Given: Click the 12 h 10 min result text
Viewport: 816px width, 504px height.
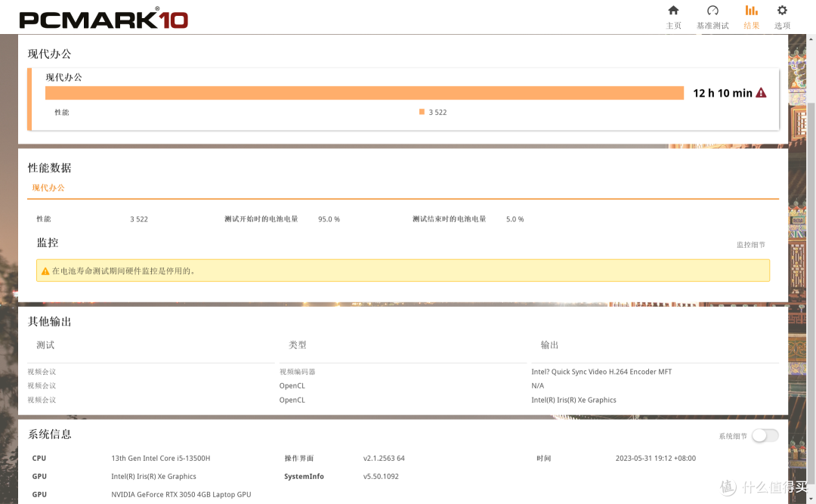Looking at the screenshot, I should (x=722, y=93).
